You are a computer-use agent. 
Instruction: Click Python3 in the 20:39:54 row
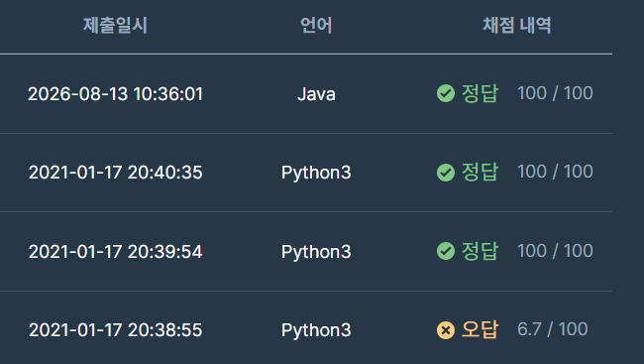click(316, 252)
